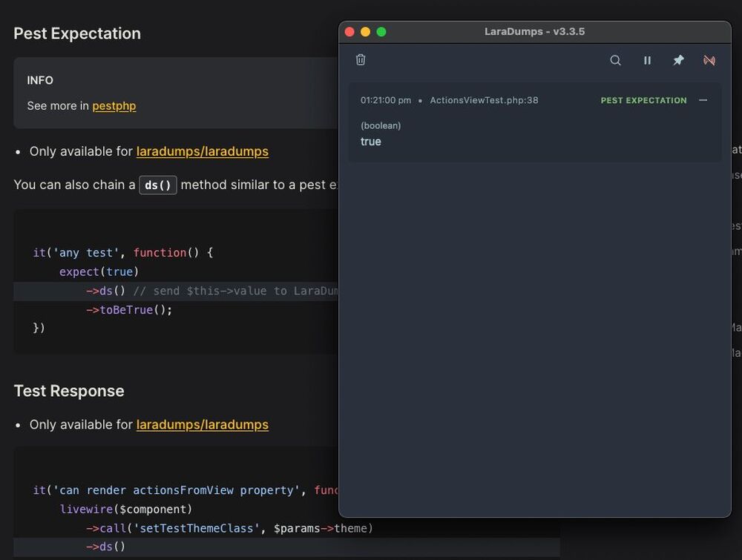The height and width of the screenshot is (560, 742).
Task: Open the ActionsViewTest.php:38 file reference
Action: 484,100
